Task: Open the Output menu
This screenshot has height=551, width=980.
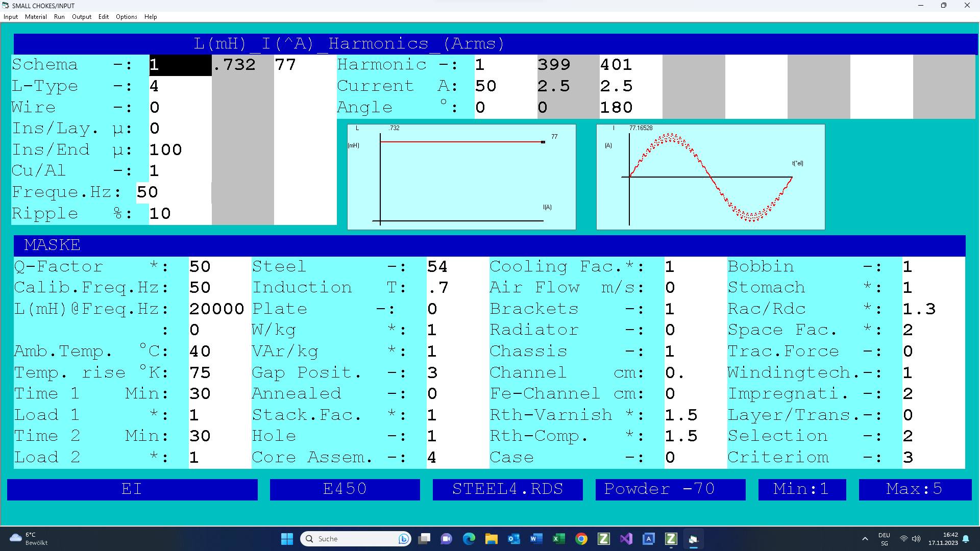Action: tap(82, 17)
